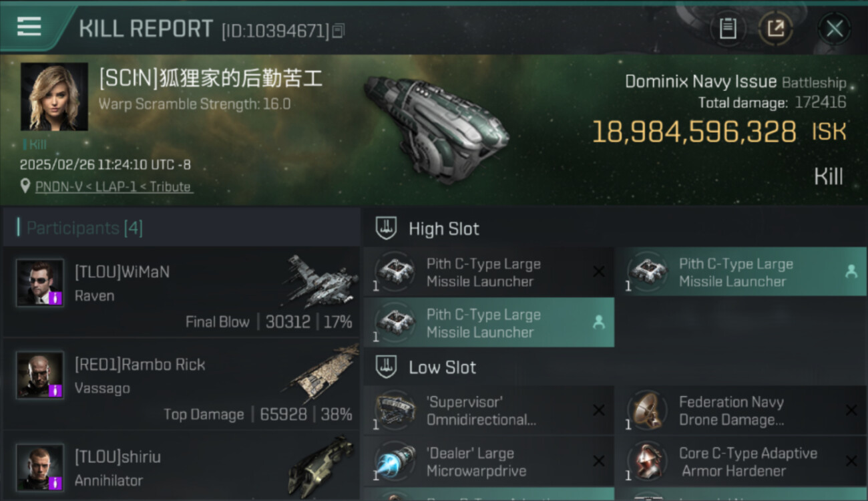Select the 'Dealer' Large Microwarpdrive icon
Image resolution: width=868 pixels, height=501 pixels.
click(x=395, y=462)
